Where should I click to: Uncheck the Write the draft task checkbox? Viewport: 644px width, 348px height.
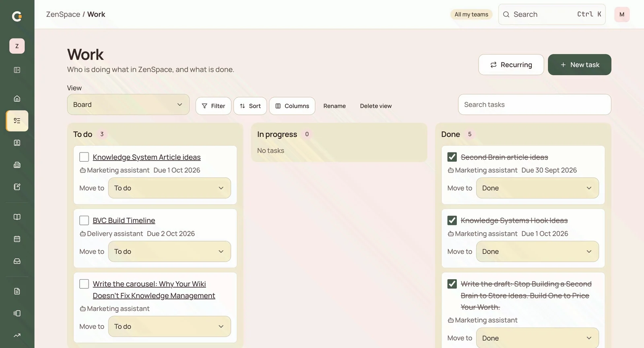click(452, 284)
